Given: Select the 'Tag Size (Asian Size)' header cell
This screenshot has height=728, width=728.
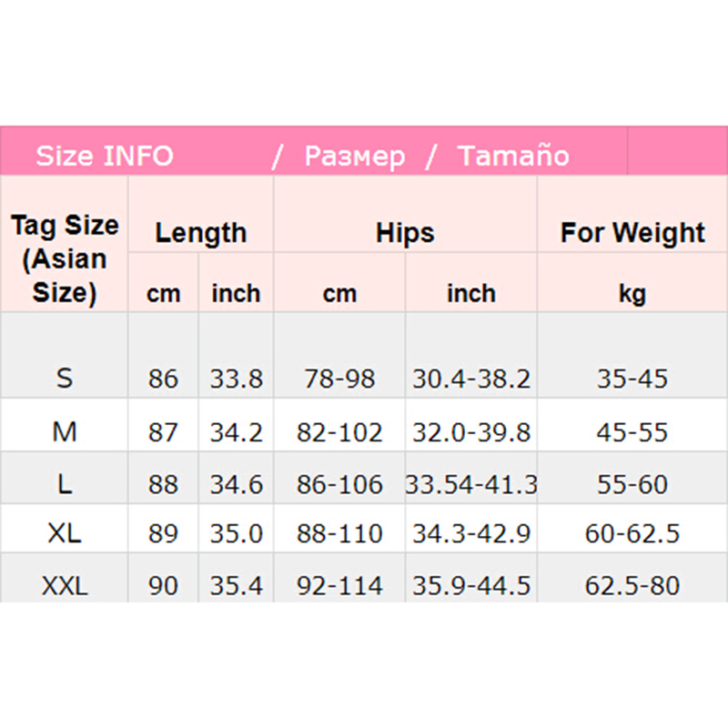Looking at the screenshot, I should click(x=65, y=259).
